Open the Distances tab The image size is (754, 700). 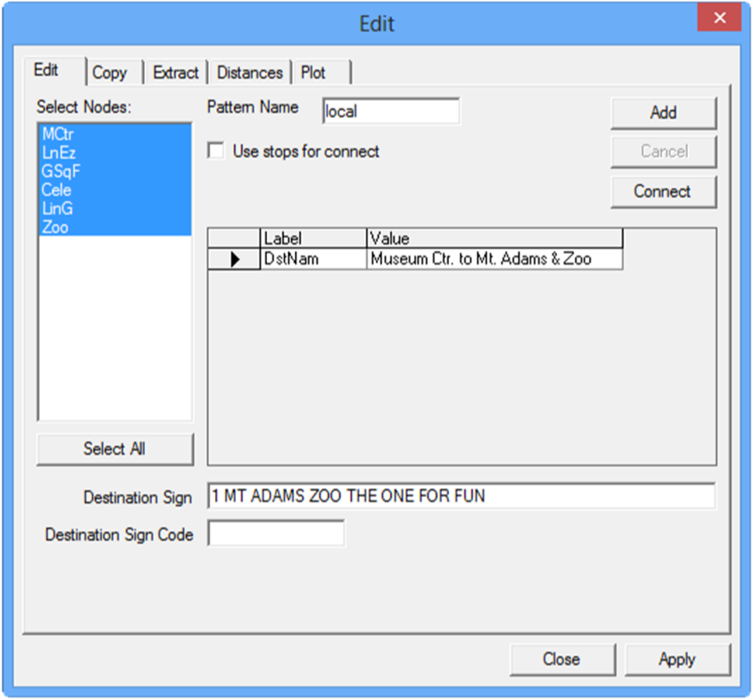249,73
